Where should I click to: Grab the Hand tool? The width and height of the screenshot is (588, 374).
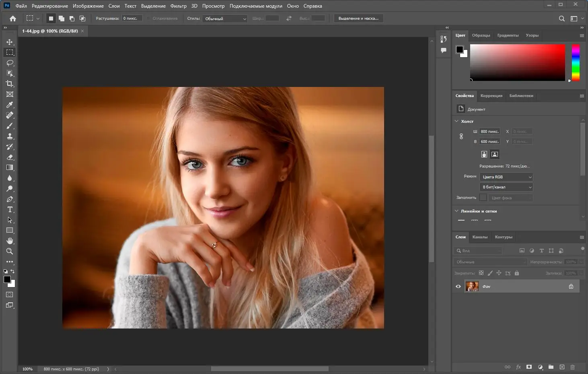(10, 241)
